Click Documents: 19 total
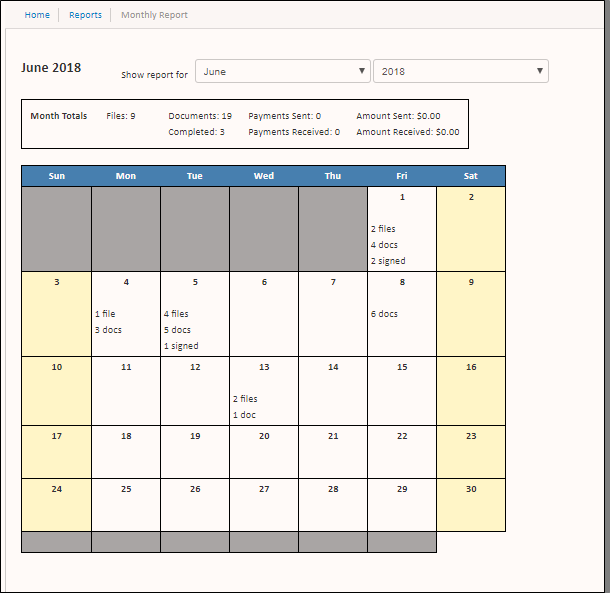 [200, 116]
